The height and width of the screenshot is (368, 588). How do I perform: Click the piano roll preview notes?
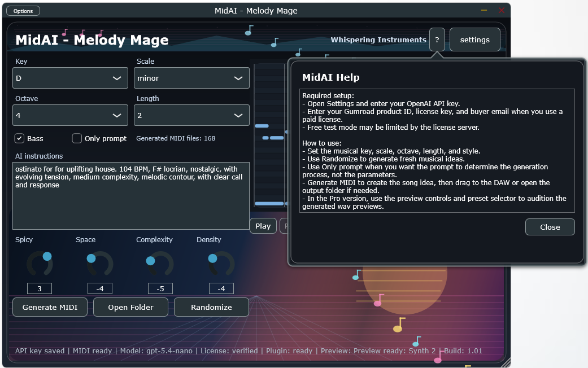(x=271, y=135)
